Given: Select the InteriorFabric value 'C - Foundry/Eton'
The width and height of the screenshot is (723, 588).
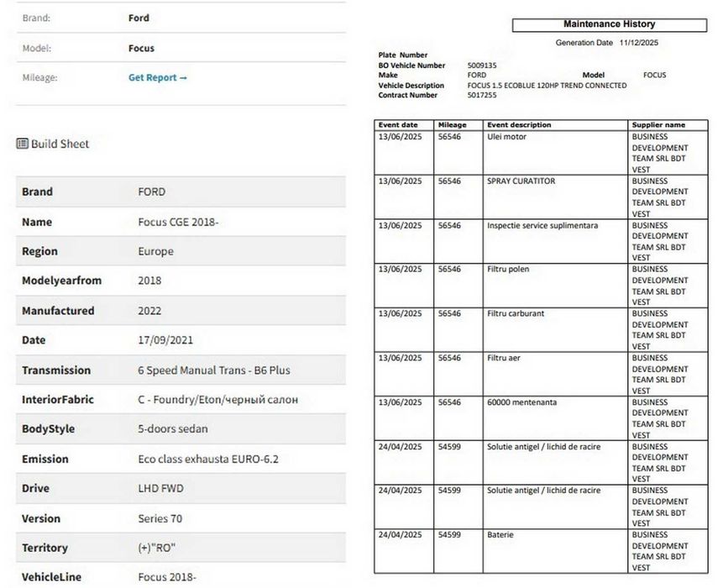Looking at the screenshot, I should click(x=180, y=399).
